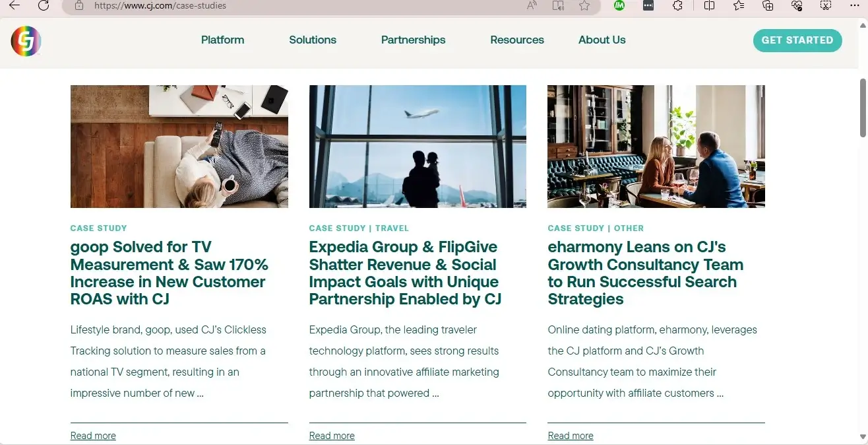Open the goop woman-on-couch thumbnail
Viewport: 868px width, 445px height.
[x=179, y=147]
